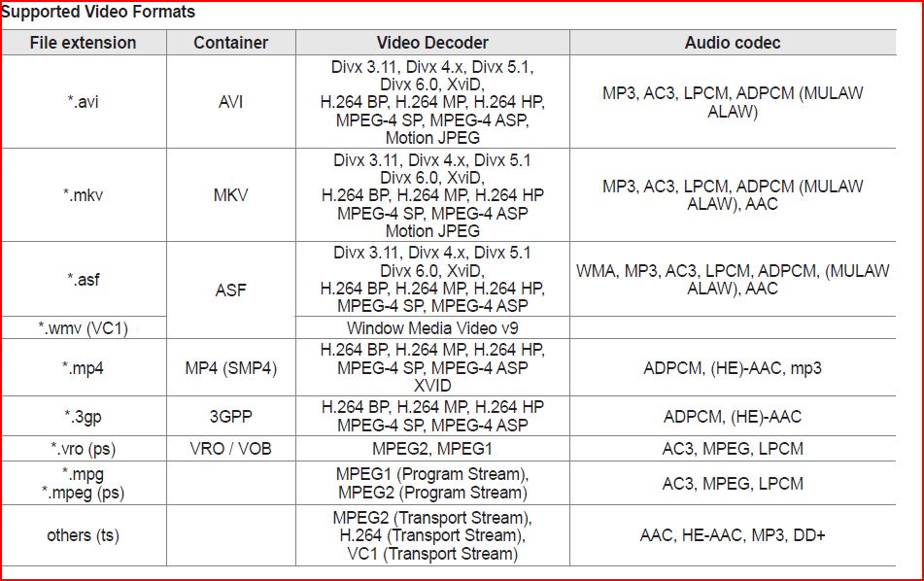Click the ADPCM, (HE)-AAC, mp3 cell
The width and height of the screenshot is (924, 581).
(x=733, y=367)
